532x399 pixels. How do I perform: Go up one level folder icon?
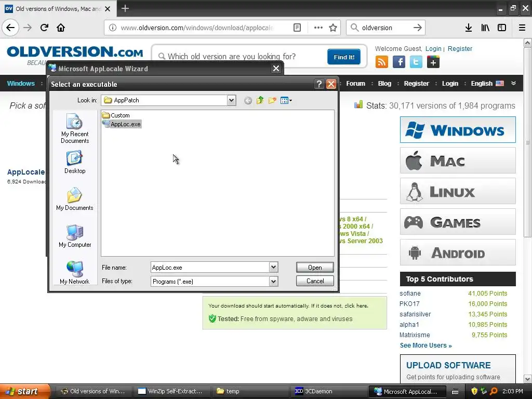coord(260,100)
